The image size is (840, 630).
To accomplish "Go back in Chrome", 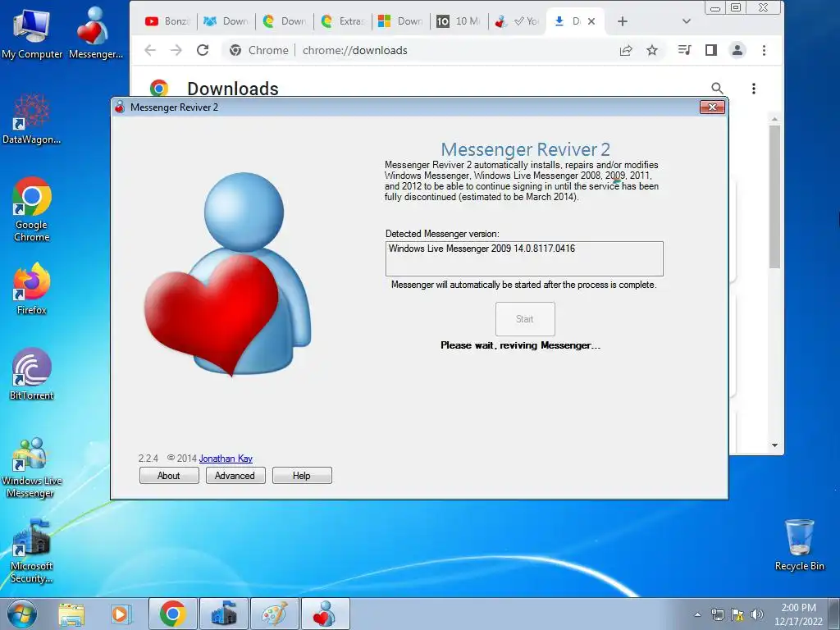I will tap(150, 50).
